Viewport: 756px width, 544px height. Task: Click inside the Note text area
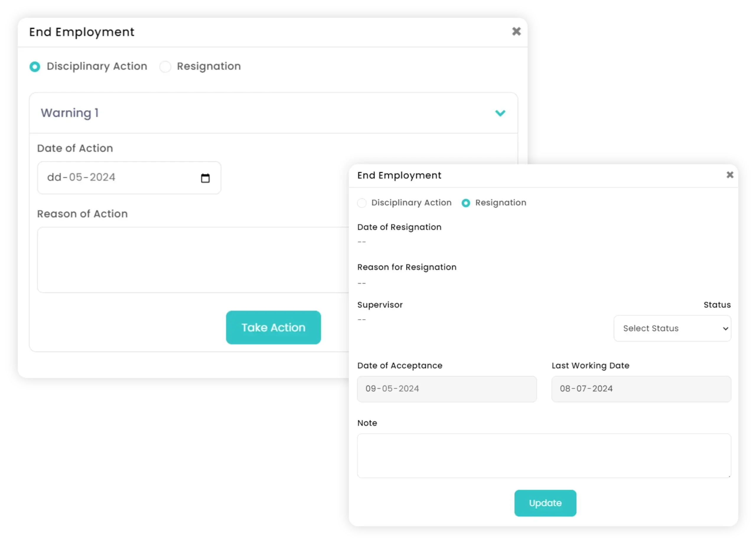(x=543, y=455)
